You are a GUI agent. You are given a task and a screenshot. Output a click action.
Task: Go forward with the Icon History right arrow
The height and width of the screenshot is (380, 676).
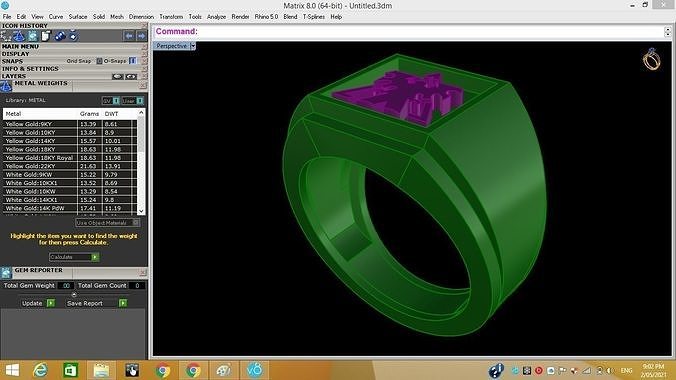pos(141,36)
